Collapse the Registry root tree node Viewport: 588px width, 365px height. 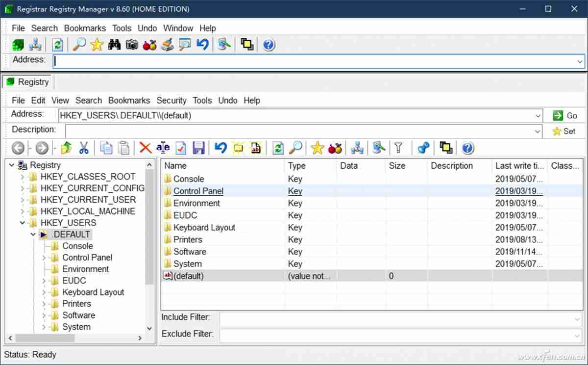click(x=12, y=165)
